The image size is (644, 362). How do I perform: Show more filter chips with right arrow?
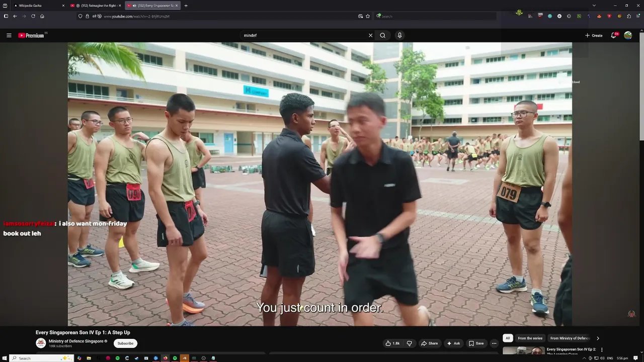598,338
